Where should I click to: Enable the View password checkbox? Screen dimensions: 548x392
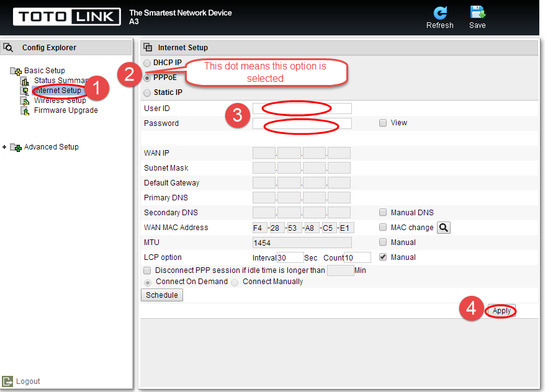click(383, 123)
